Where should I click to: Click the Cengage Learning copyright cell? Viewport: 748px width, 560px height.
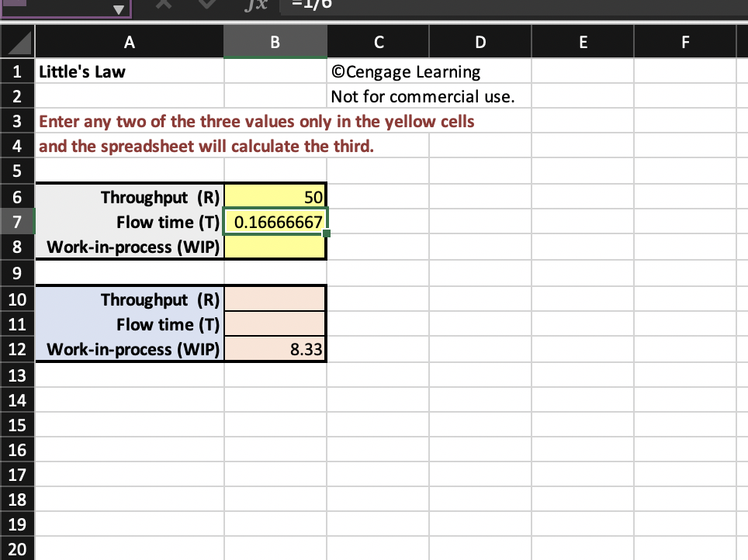pos(378,71)
